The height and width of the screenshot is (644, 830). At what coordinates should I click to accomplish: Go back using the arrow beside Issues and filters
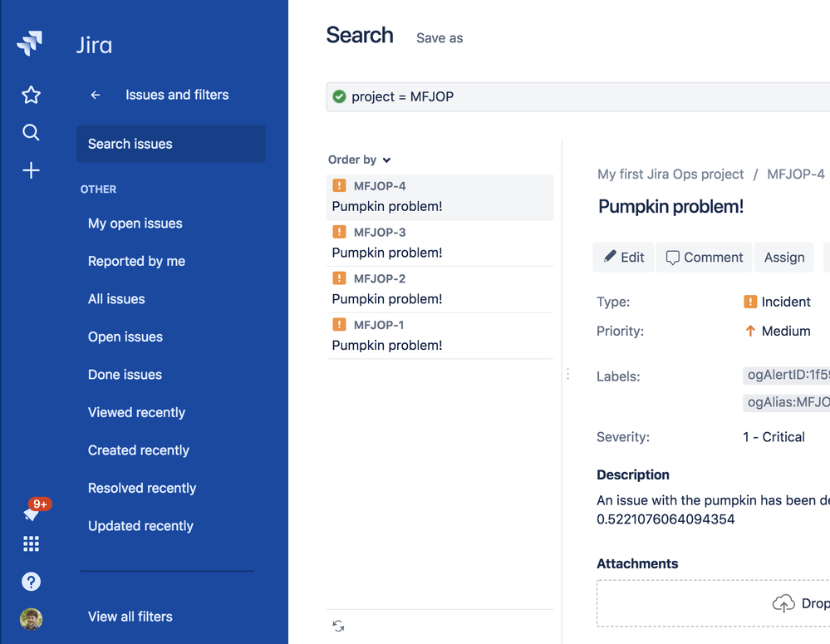click(96, 95)
